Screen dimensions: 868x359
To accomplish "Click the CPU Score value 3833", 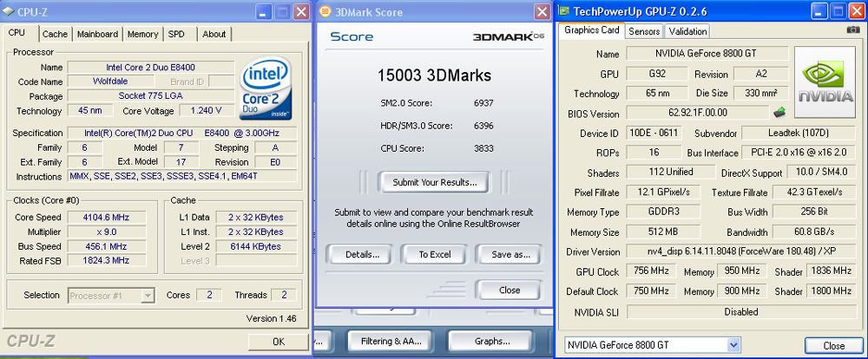I will tap(483, 148).
